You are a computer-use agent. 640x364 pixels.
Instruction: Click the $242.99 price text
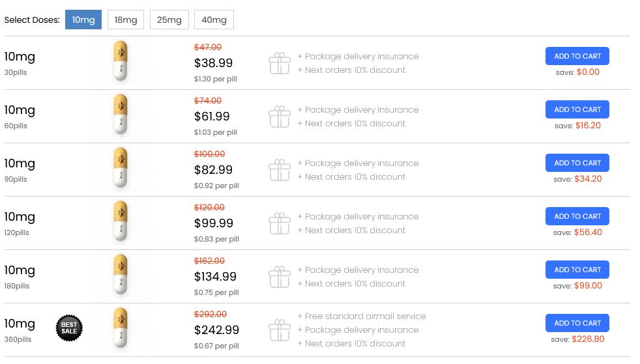(217, 329)
